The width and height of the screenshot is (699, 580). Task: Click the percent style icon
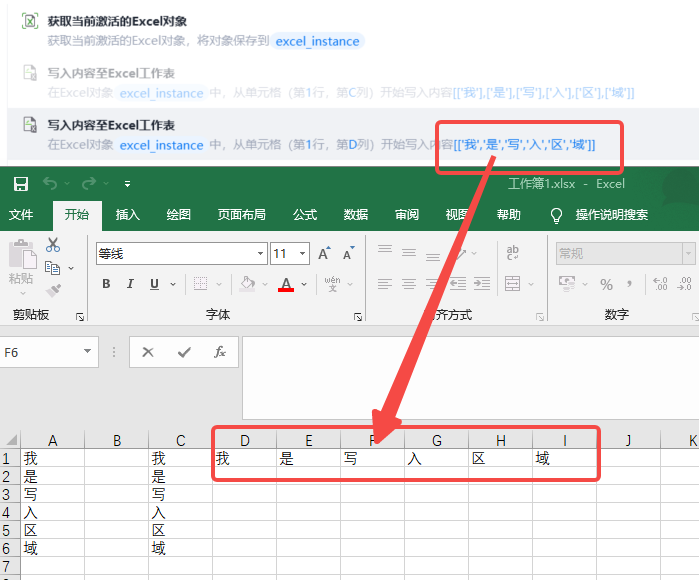606,285
